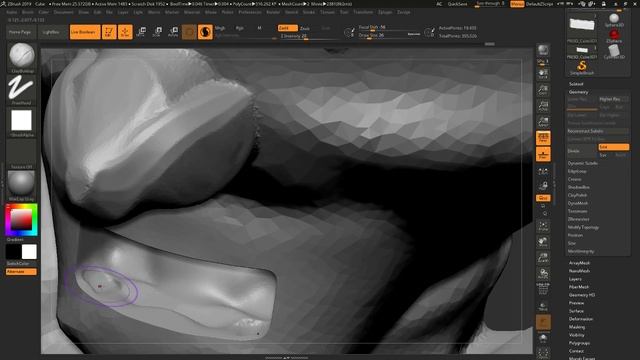Toggle the Live Boolean button
This screenshot has height=360, width=640.
[85, 32]
